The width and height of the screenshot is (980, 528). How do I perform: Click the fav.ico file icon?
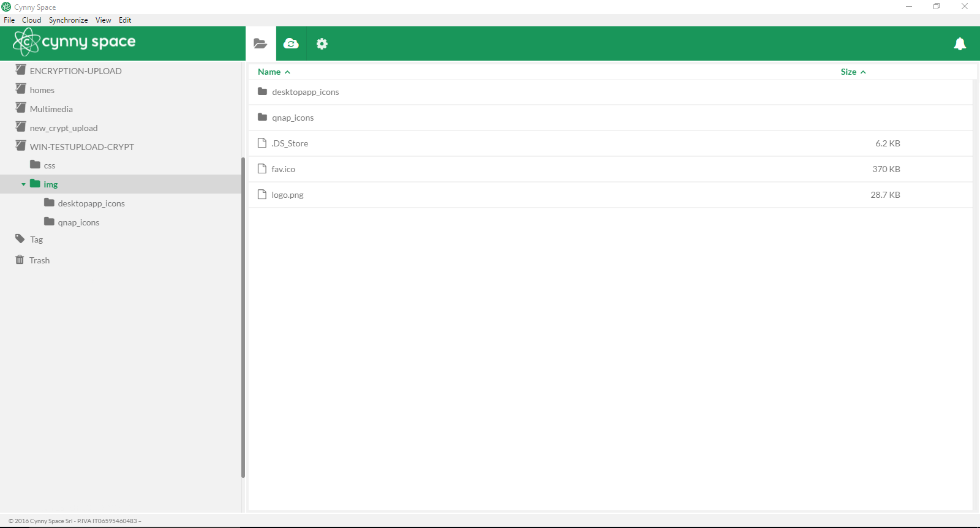[x=262, y=168]
